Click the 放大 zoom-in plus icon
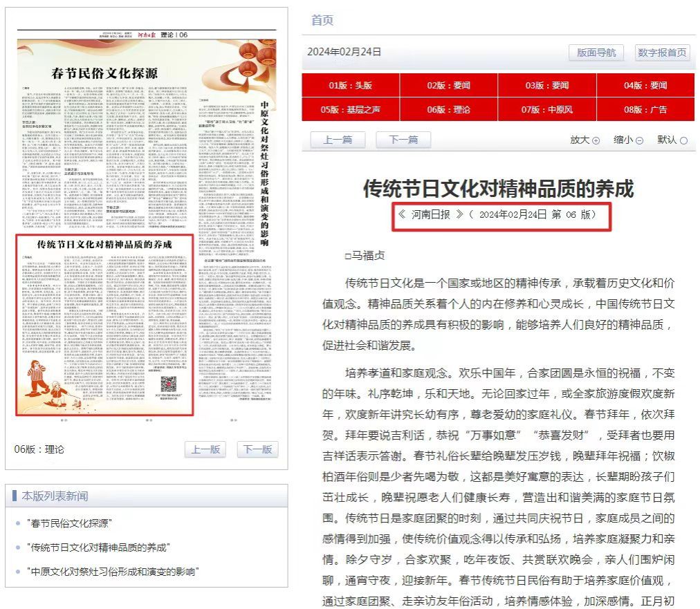700x609 pixels. [x=596, y=140]
